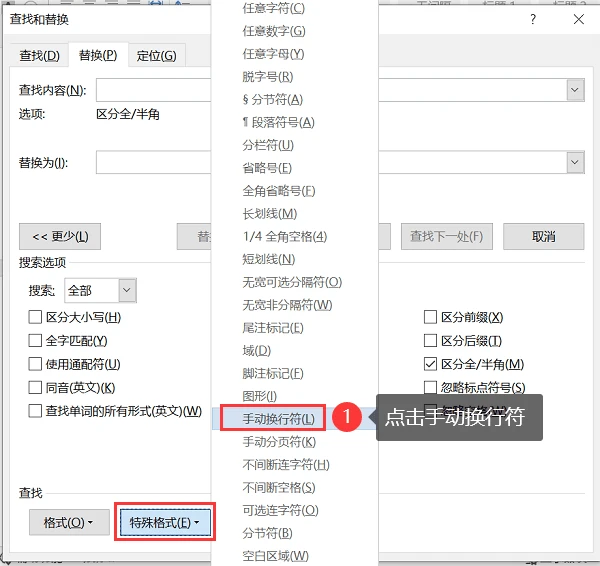Open the 特殊格式 dropdown button

pos(165,522)
